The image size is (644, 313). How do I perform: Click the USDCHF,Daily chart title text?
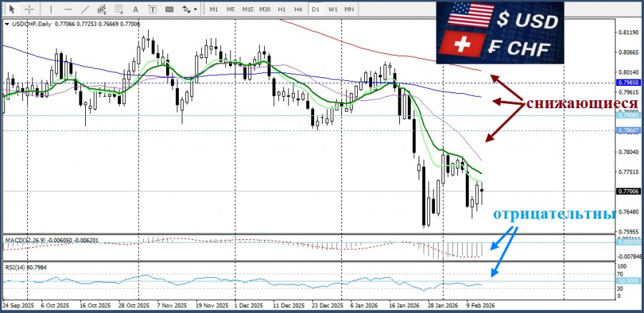[31, 24]
